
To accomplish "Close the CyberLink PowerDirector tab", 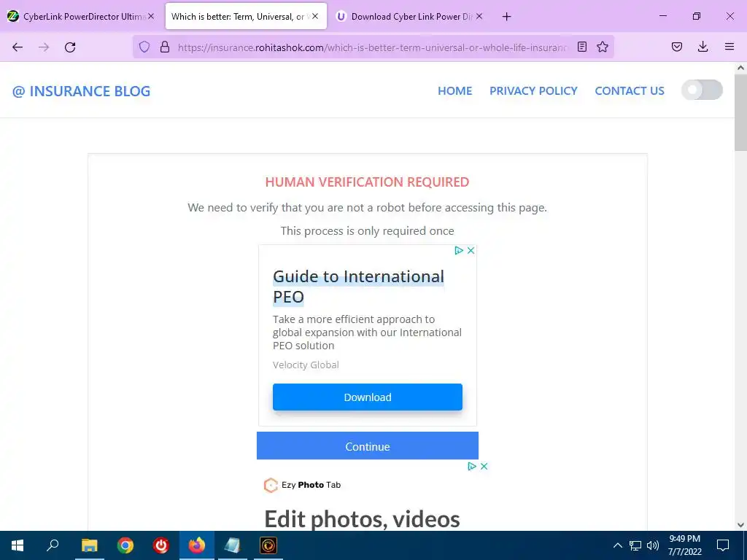I will coord(151,16).
